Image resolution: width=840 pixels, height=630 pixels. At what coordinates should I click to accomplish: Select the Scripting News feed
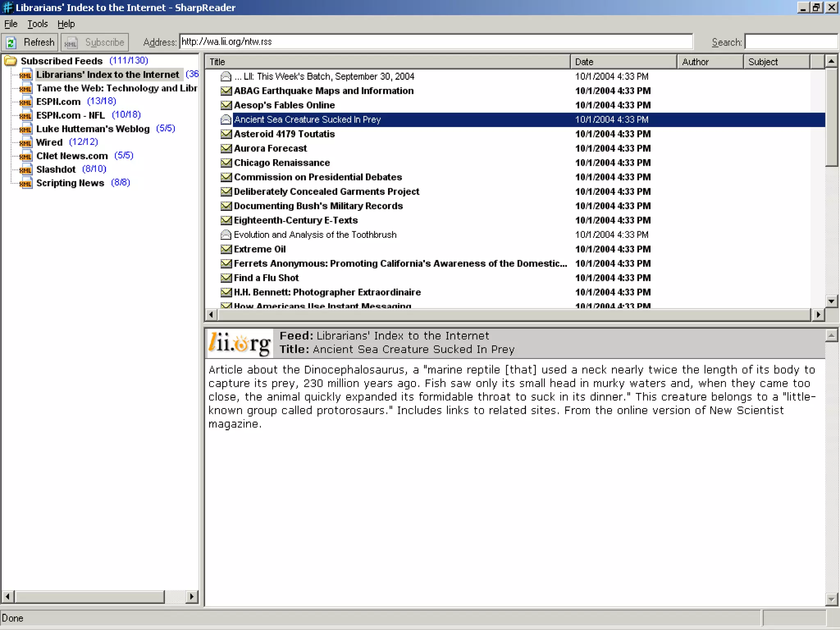pyautogui.click(x=70, y=183)
